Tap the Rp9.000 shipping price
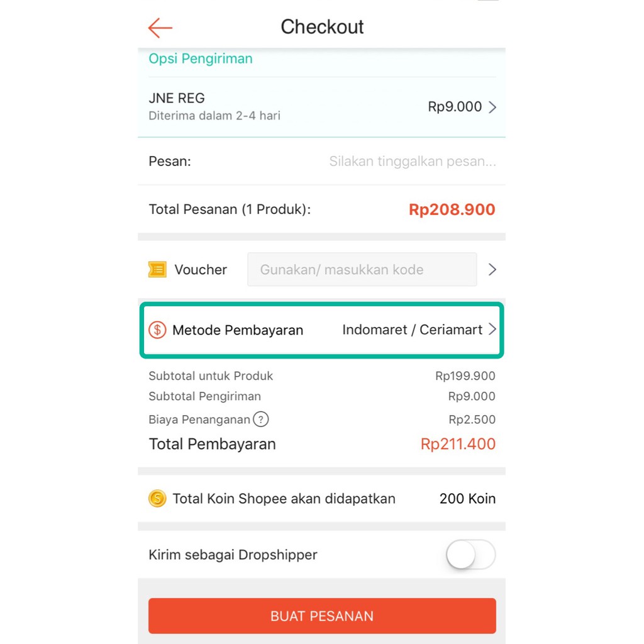This screenshot has width=644, height=644. pos(455,107)
